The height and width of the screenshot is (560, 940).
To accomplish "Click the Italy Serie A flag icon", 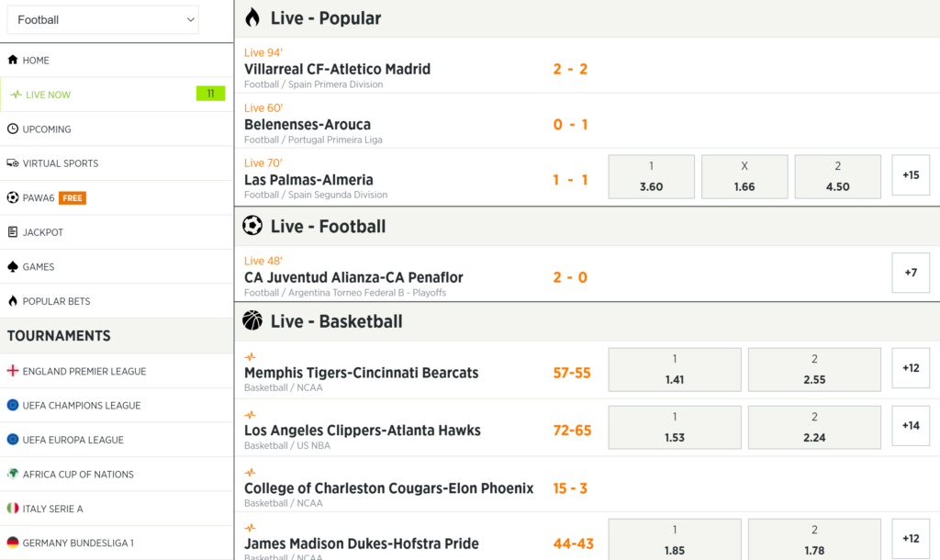I will (13, 509).
